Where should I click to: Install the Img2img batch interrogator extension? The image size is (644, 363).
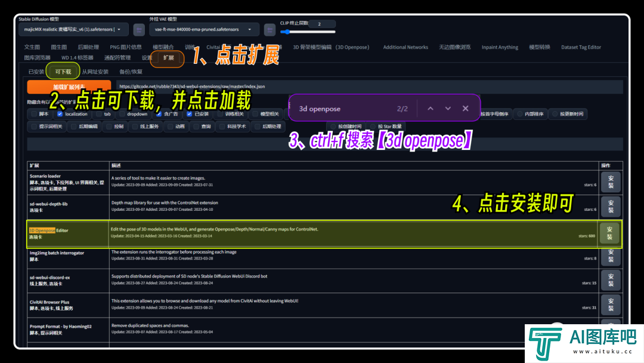611,256
